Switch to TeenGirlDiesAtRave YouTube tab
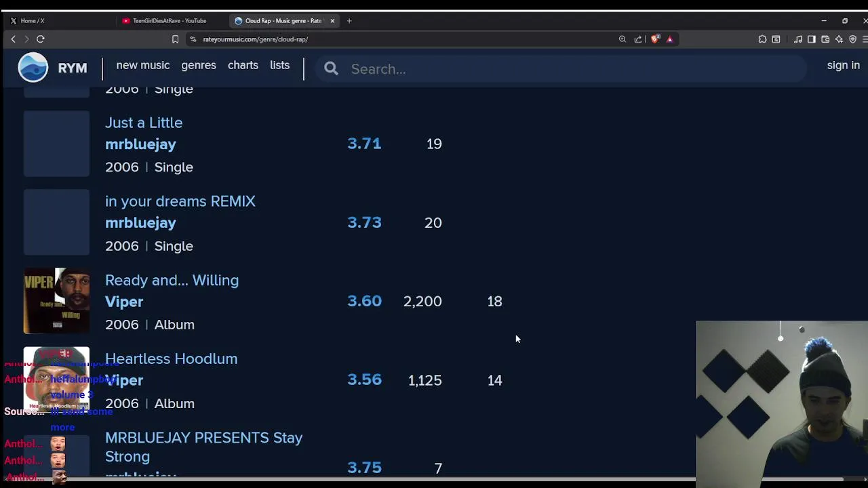This screenshot has width=868, height=488. (171, 21)
